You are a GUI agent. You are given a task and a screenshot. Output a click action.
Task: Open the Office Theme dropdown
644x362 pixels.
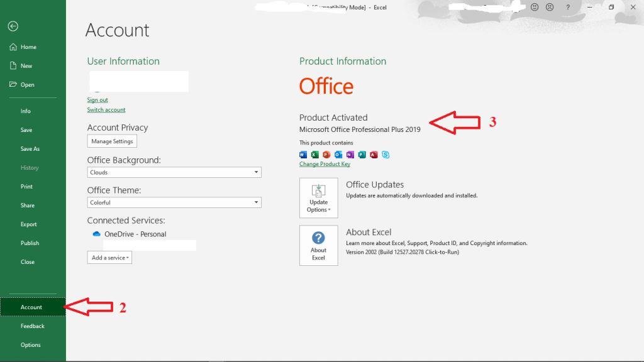(174, 202)
